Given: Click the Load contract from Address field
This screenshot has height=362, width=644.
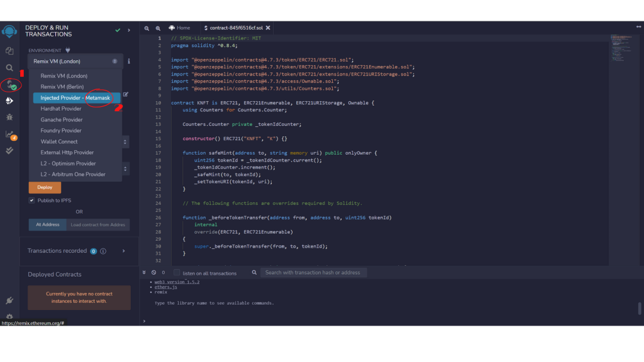Looking at the screenshot, I should pyautogui.click(x=98, y=224).
